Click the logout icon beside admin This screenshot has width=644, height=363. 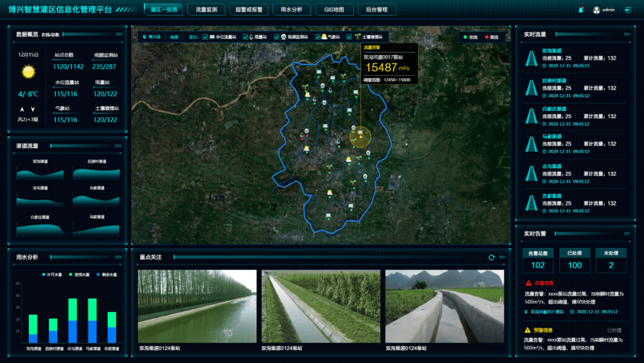627,10
